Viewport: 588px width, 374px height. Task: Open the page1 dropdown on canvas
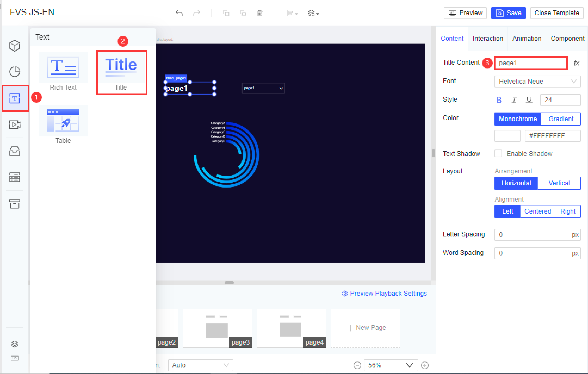coord(263,88)
